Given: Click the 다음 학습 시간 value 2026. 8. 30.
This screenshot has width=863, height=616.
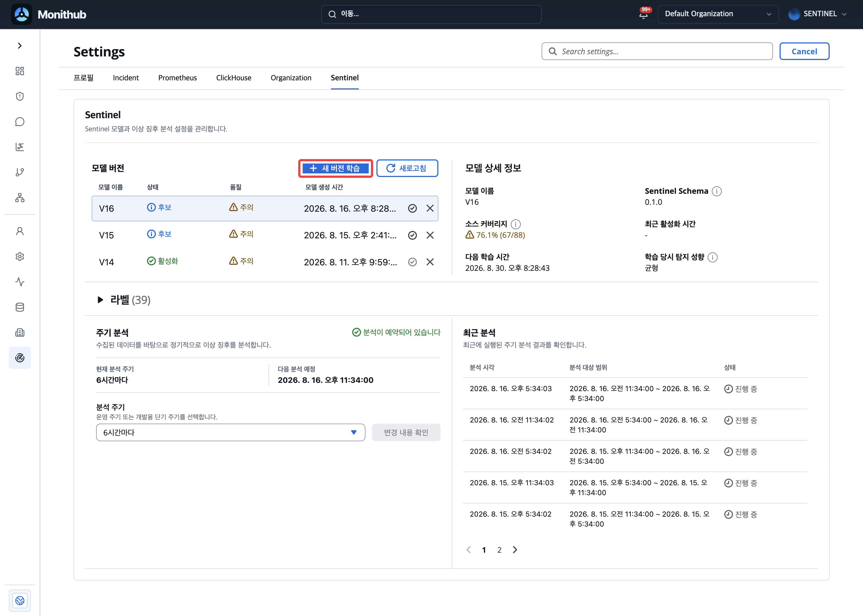Looking at the screenshot, I should coord(508,268).
